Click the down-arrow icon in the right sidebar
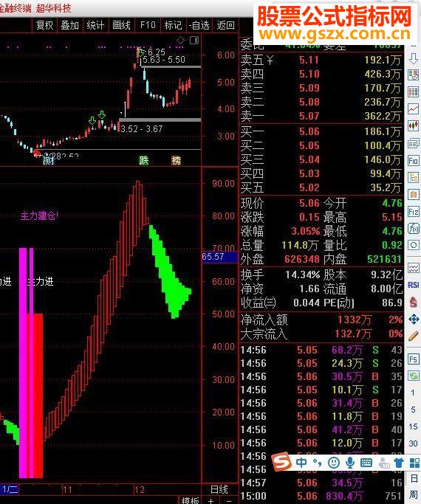The width and height of the screenshot is (421, 504). click(414, 59)
